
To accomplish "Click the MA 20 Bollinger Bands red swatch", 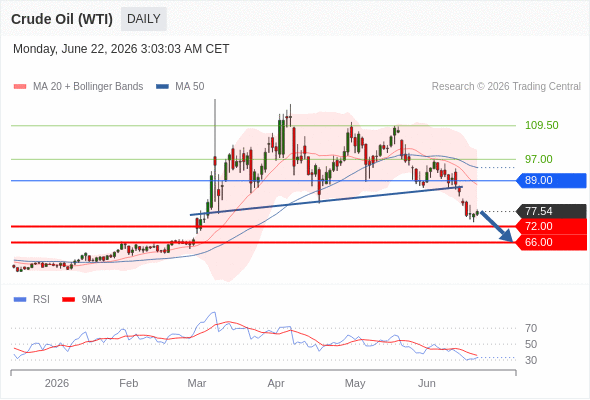I will pyautogui.click(x=20, y=87).
